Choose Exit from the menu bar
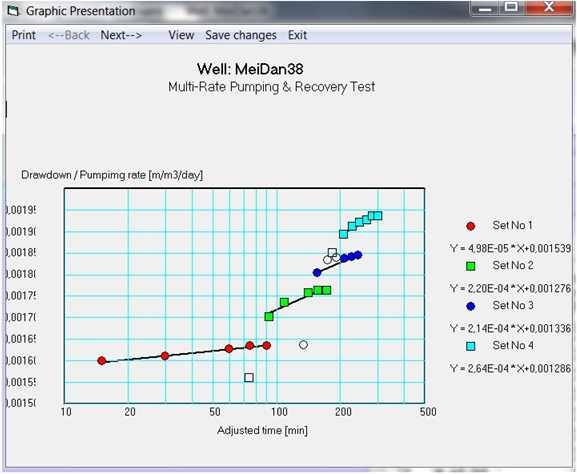The image size is (577, 474). point(297,35)
